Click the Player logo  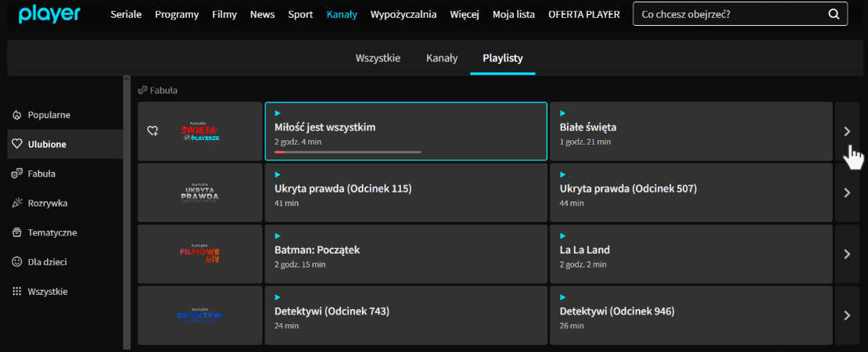click(x=48, y=13)
